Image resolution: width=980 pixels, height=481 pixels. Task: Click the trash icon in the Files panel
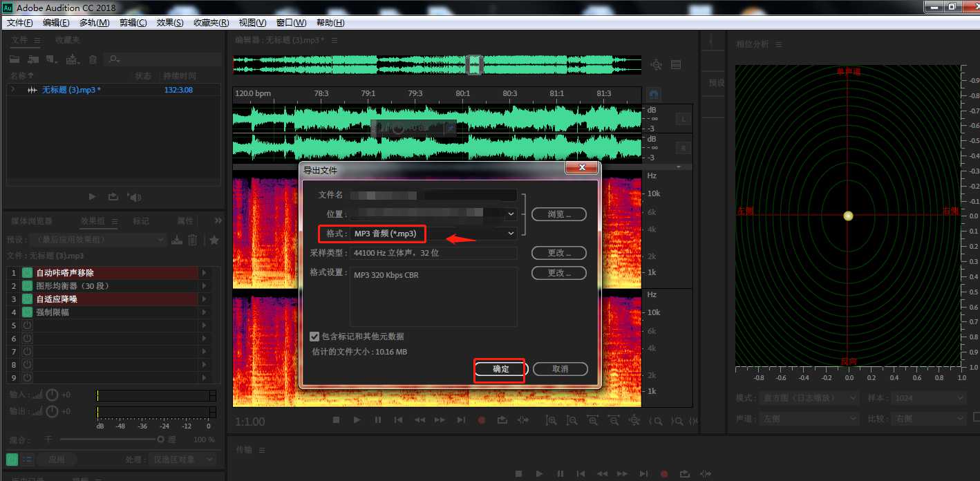93,60
